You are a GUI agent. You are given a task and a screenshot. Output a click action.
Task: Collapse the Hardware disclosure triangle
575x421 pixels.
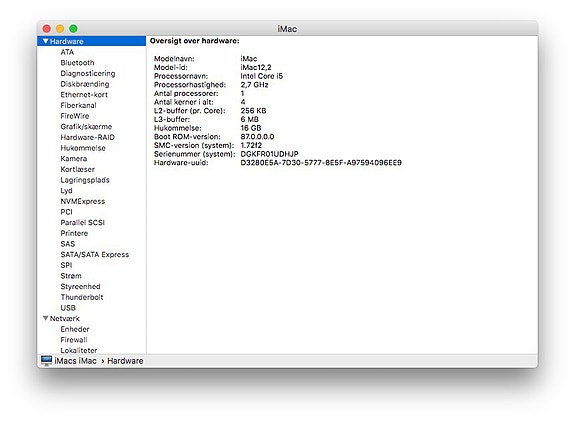(45, 41)
